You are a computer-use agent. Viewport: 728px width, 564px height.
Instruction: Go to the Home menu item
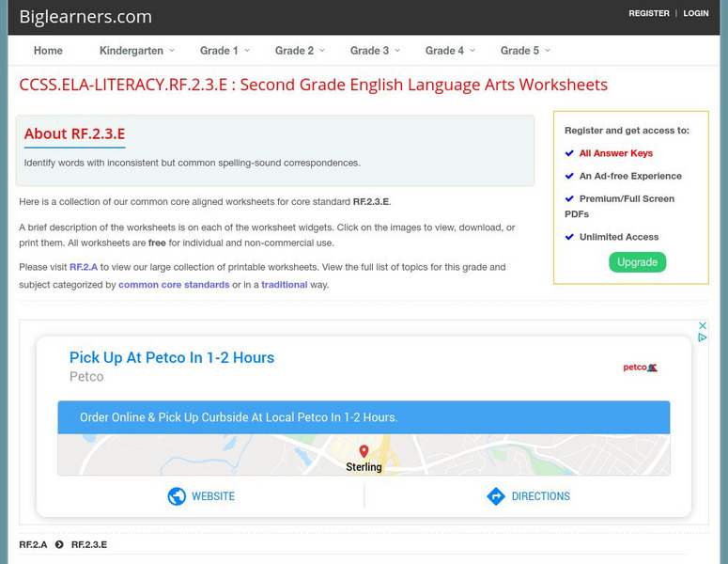(48, 51)
